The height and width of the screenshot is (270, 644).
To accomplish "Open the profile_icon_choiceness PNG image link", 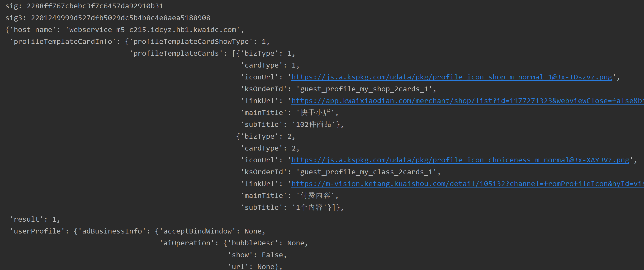I will click(x=460, y=160).
